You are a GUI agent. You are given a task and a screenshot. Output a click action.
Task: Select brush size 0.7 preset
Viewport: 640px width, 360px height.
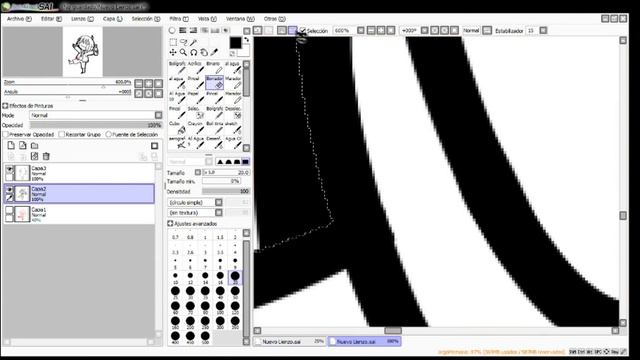[x=176, y=236]
